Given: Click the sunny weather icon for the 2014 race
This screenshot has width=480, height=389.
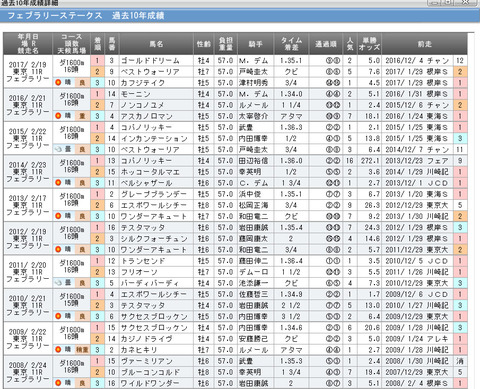Looking at the screenshot, I should click(58, 182).
